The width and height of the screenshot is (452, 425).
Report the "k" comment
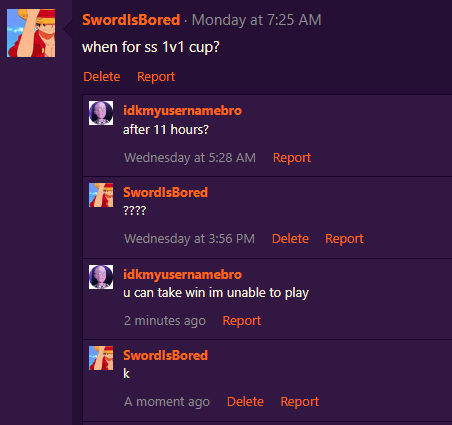[x=300, y=402]
